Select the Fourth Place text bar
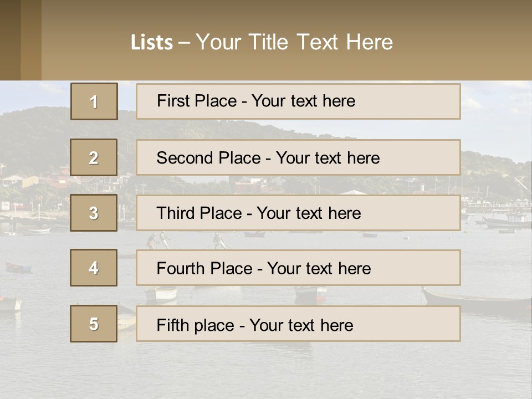The height and width of the screenshot is (399, 532). [298, 268]
